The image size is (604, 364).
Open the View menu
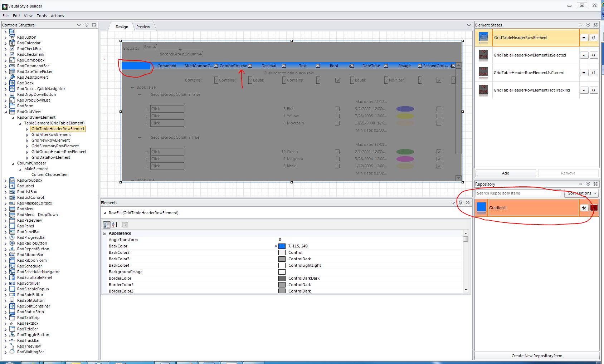[28, 16]
